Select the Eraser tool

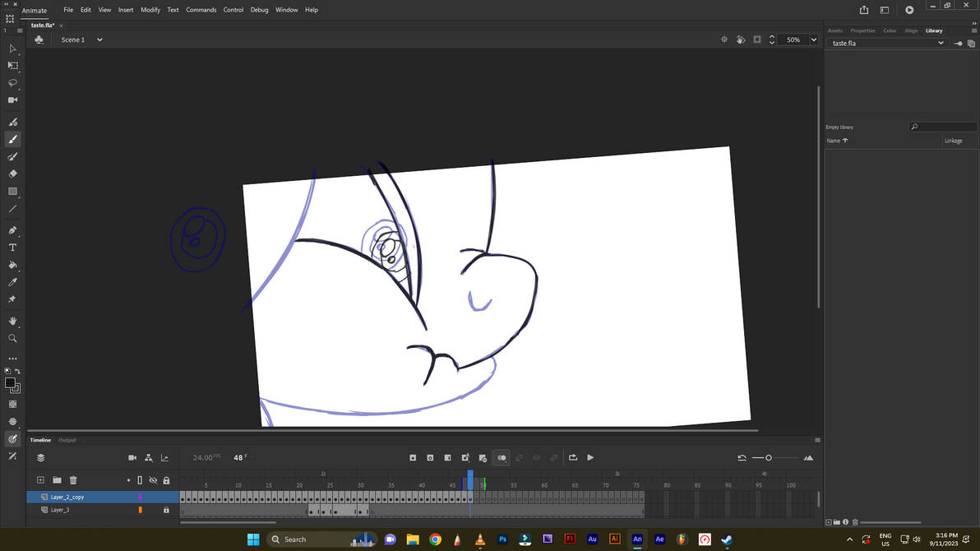click(x=12, y=174)
